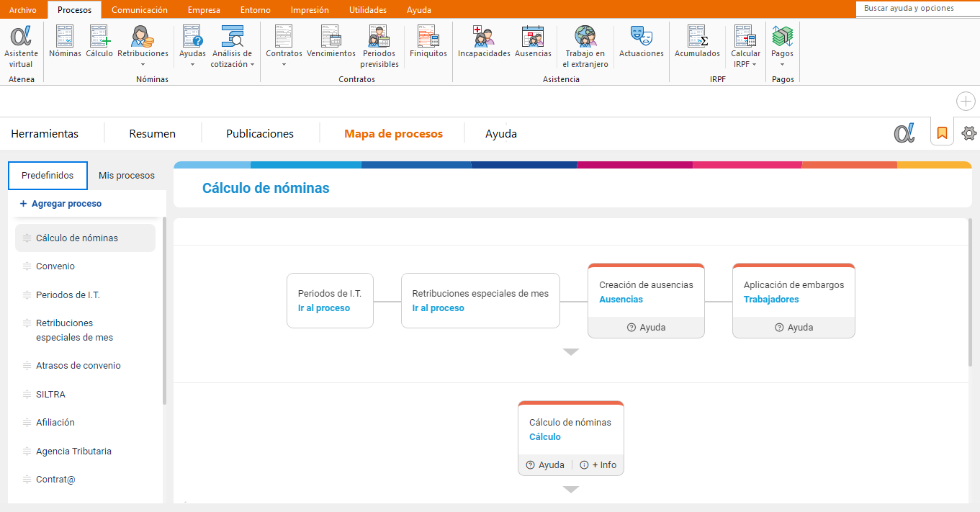Expand the Retribuciones dropdown arrow
This screenshot has width=980, height=512.
[x=143, y=65]
